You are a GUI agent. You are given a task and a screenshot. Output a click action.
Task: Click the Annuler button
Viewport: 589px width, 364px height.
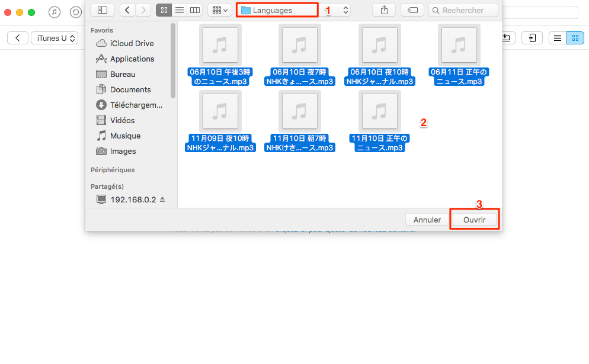coord(427,220)
